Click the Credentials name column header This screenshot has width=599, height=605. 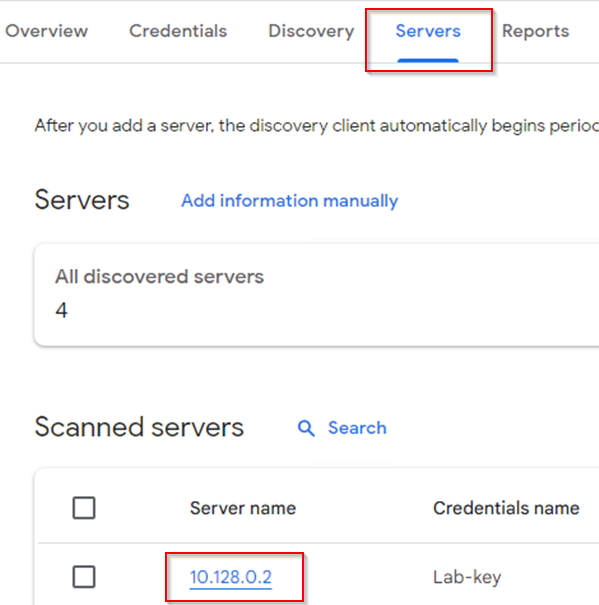tap(506, 508)
